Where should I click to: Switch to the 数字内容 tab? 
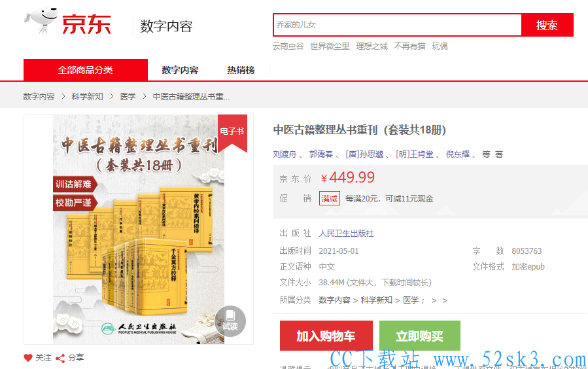180,70
